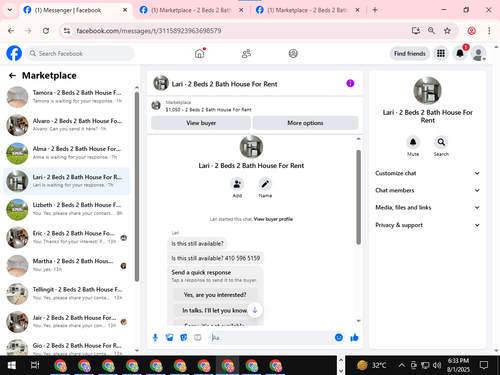The image size is (500, 375).
Task: Open the Martha conversation
Action: point(67,265)
